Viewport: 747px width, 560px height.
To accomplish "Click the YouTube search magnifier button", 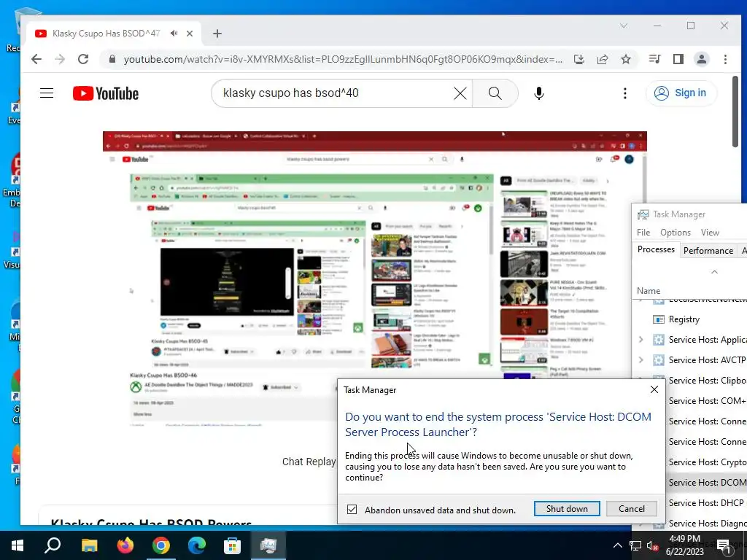I will (x=495, y=93).
